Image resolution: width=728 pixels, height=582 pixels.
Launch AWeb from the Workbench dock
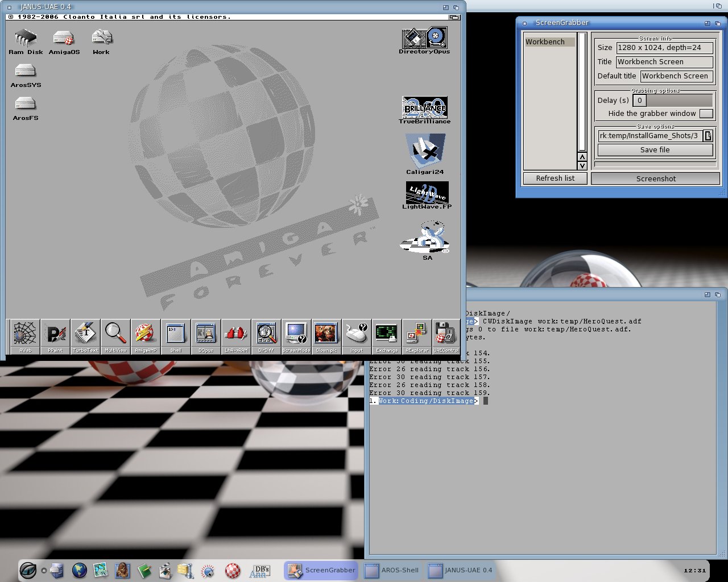click(x=25, y=334)
